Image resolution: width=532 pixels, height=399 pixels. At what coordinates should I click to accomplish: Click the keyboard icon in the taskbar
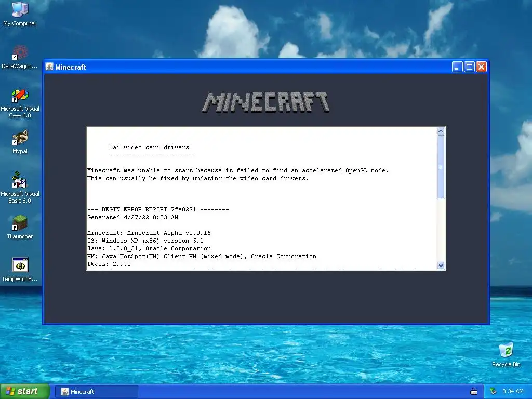coord(474,392)
